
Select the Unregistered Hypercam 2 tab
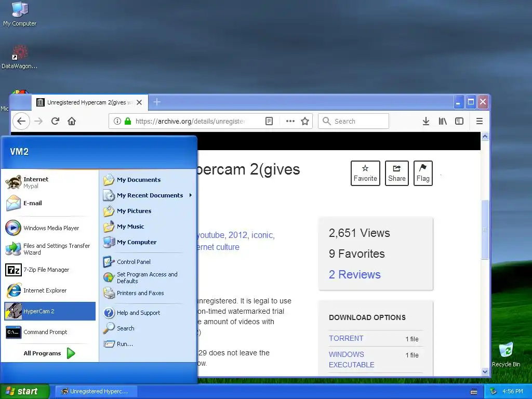click(x=90, y=102)
